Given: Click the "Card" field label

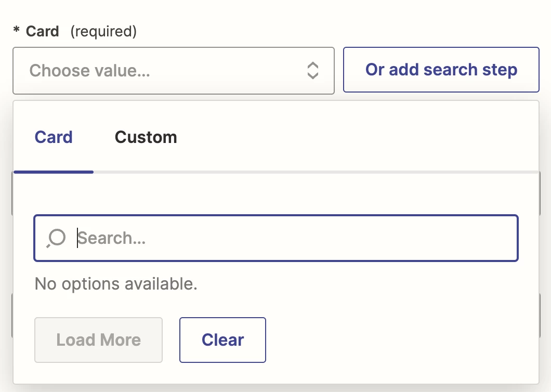Looking at the screenshot, I should (x=43, y=31).
